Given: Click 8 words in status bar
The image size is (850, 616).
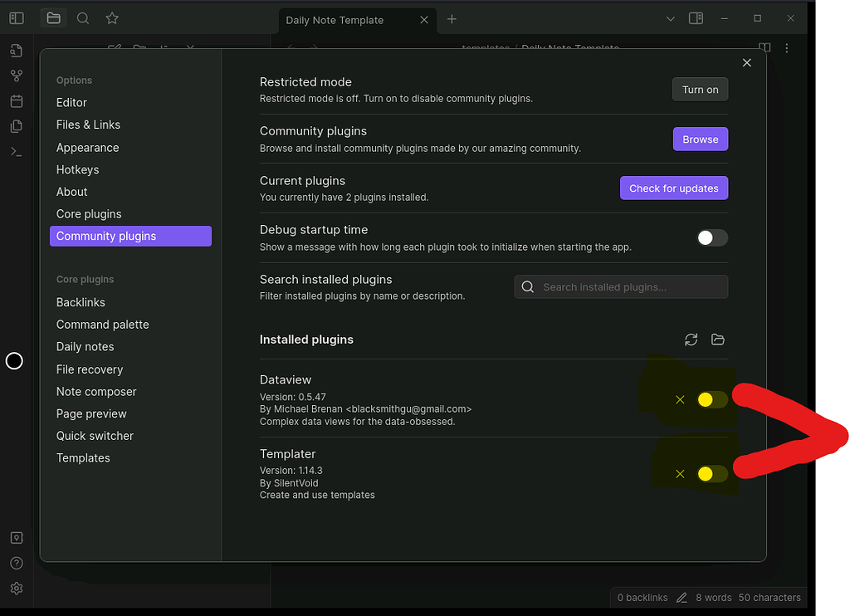Looking at the screenshot, I should click(713, 598).
